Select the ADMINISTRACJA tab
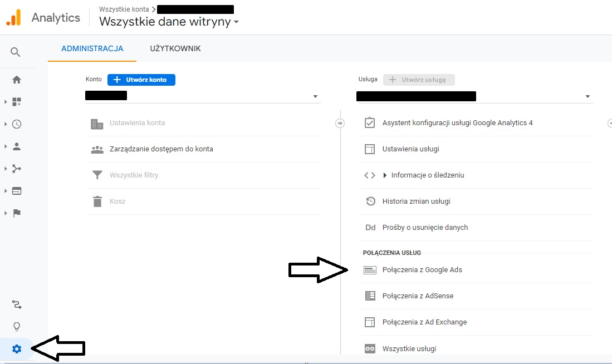Viewport: 612px width, 364px height. 92,49
